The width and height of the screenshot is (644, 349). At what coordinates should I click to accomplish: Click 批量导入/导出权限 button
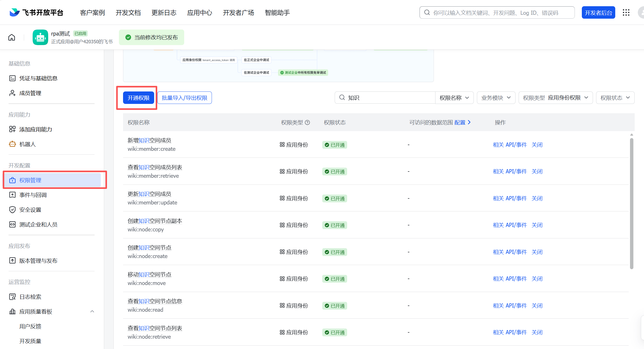coord(184,98)
